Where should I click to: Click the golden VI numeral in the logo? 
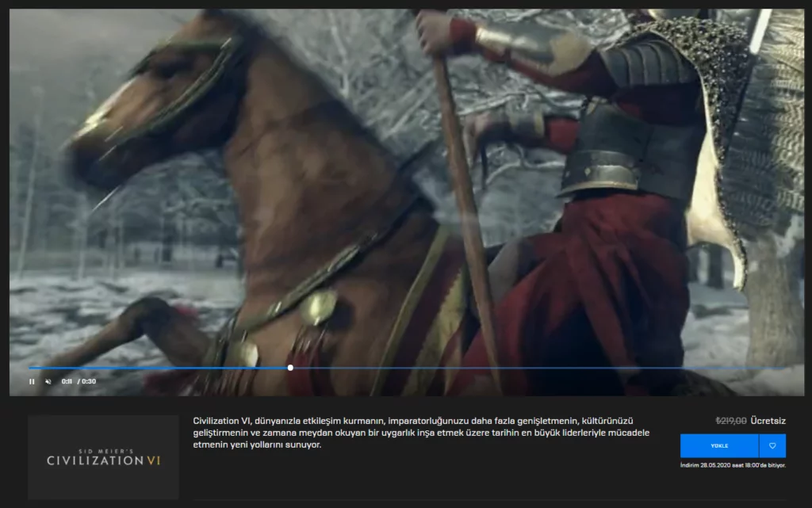point(152,460)
